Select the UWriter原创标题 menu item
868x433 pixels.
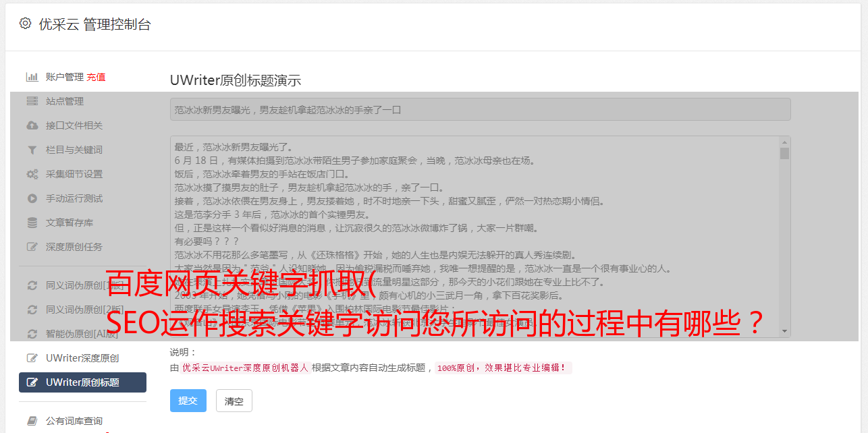82,382
